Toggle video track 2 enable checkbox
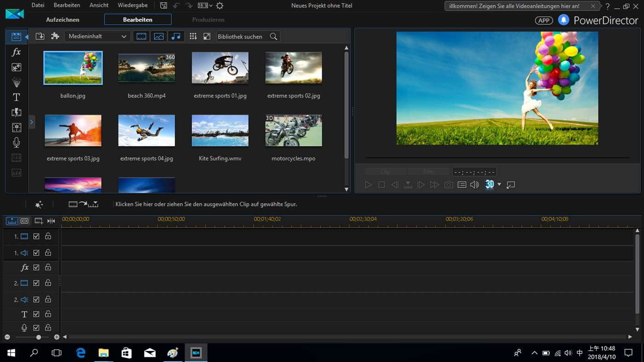 [36, 283]
